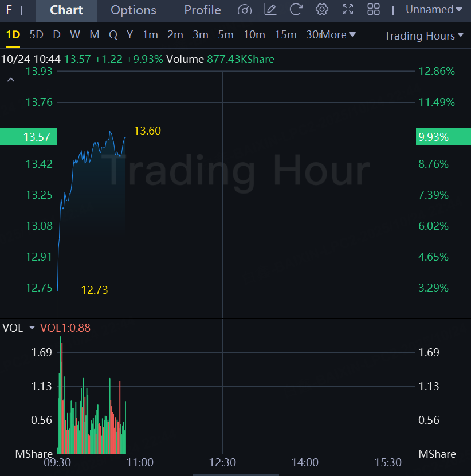
Task: Collapse chart using the caret-up icon
Action: click(11, 80)
